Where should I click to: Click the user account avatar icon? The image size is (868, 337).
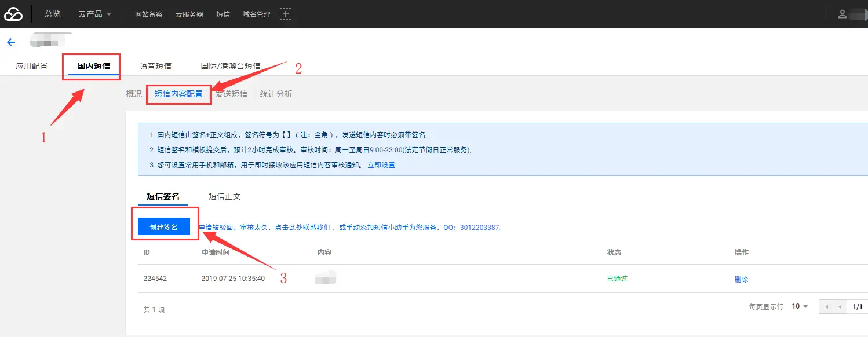[843, 14]
